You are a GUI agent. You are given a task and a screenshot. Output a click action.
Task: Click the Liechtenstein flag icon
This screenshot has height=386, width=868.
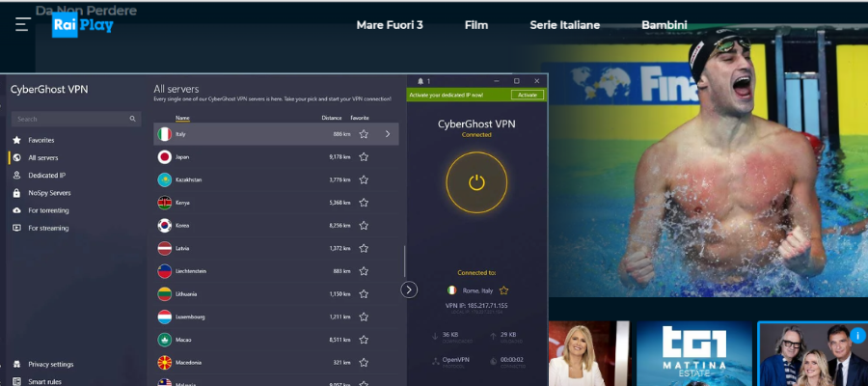pos(164,271)
